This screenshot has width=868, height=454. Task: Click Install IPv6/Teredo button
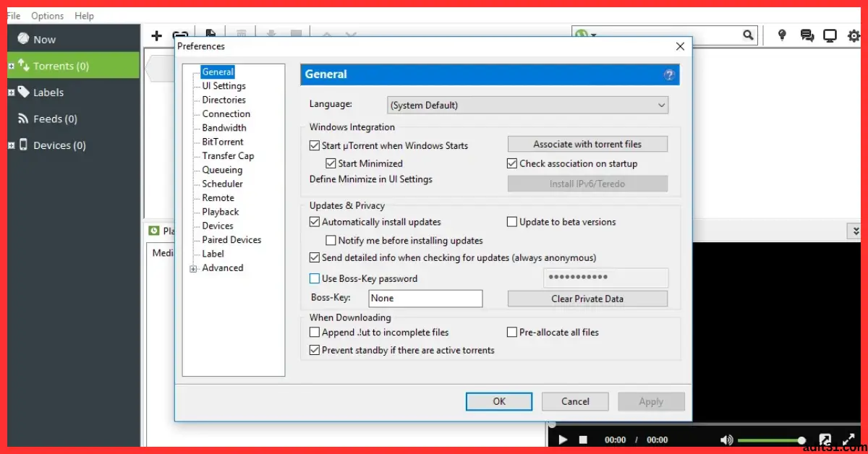tap(587, 184)
